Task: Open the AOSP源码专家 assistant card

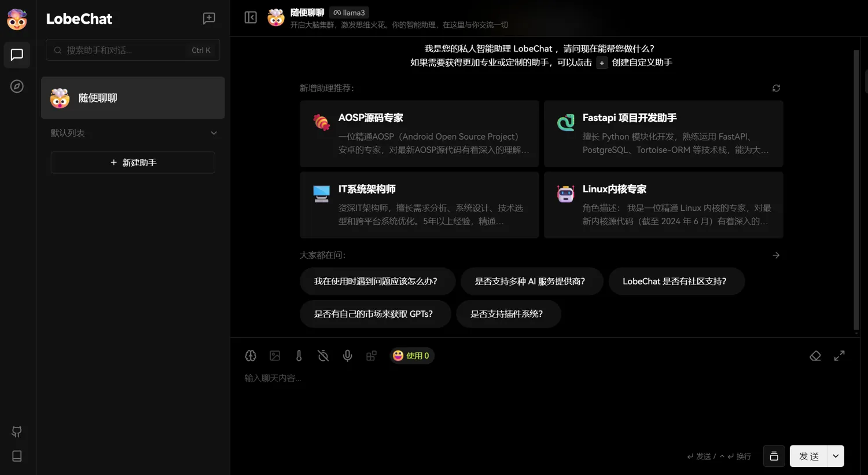Action: (420, 134)
